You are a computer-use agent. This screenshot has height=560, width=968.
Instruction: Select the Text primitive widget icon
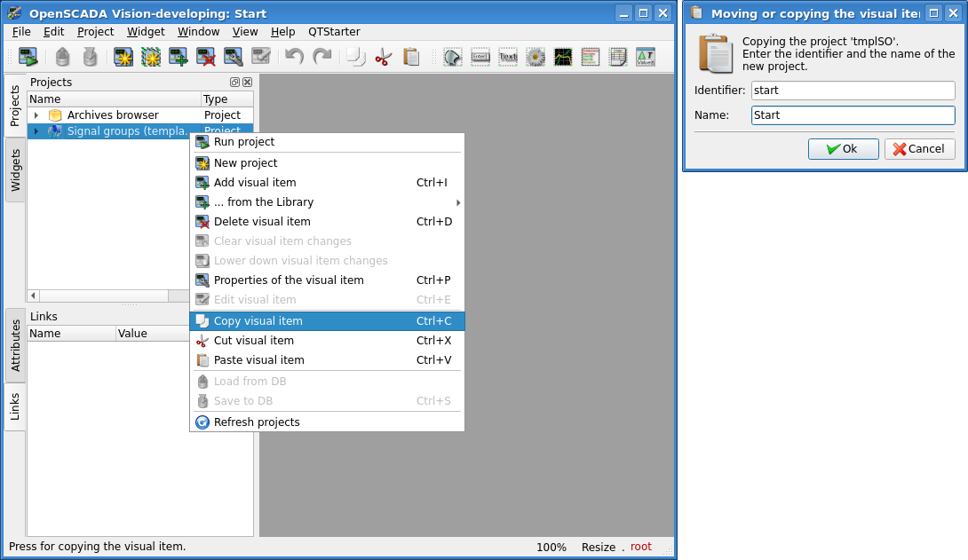(x=508, y=58)
